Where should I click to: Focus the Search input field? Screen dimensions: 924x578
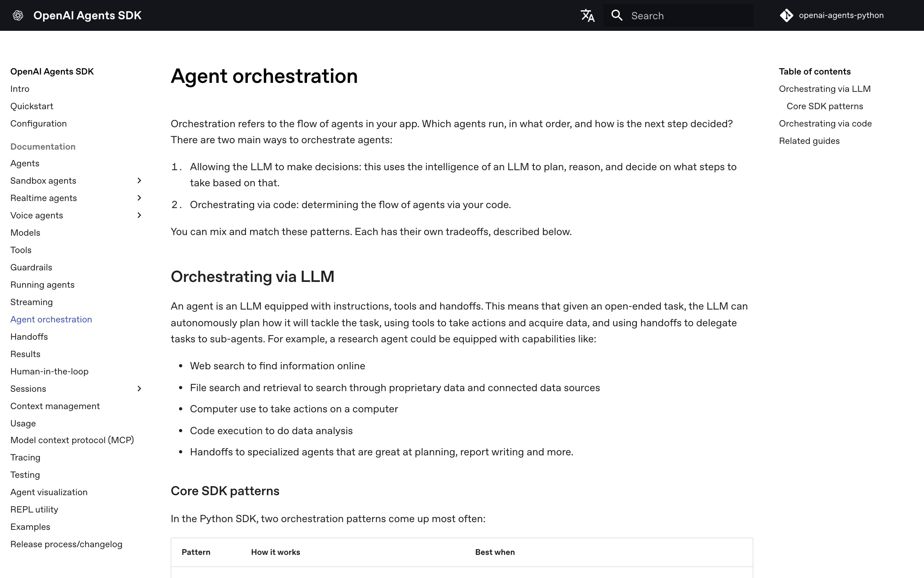678,15
